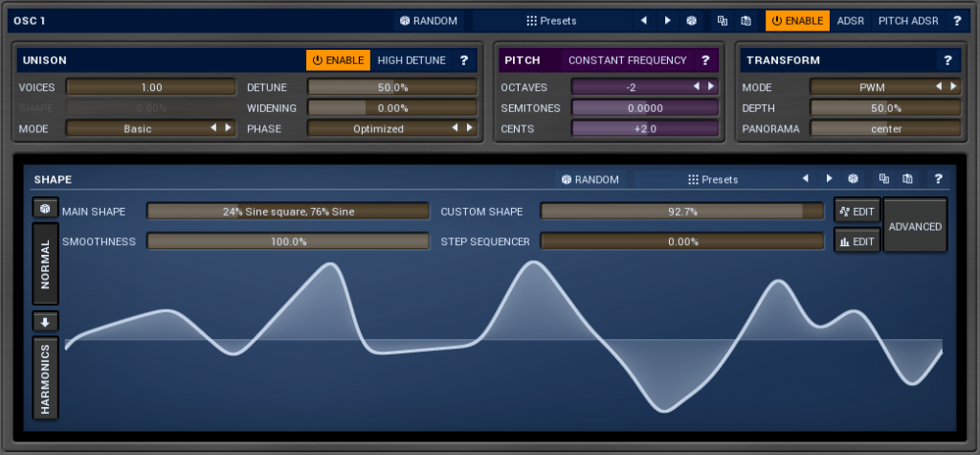Click the TRANSFORM MODE PWM selector
980x455 pixels.
click(885, 87)
